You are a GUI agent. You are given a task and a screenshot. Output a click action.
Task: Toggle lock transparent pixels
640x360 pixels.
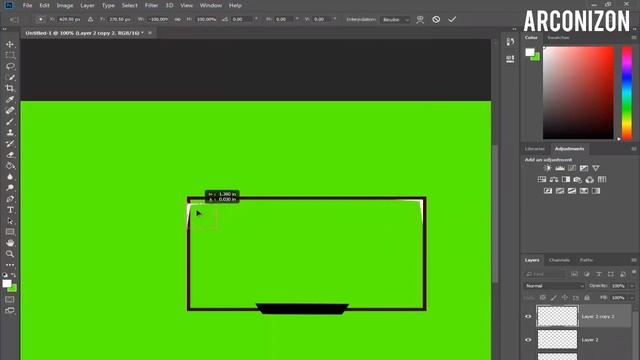coord(543,298)
